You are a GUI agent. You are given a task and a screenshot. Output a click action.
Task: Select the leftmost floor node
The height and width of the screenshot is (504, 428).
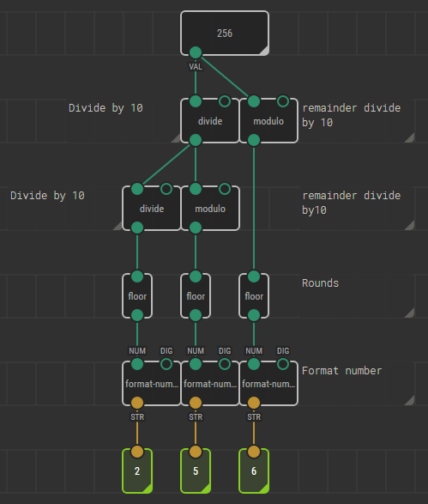(137, 296)
